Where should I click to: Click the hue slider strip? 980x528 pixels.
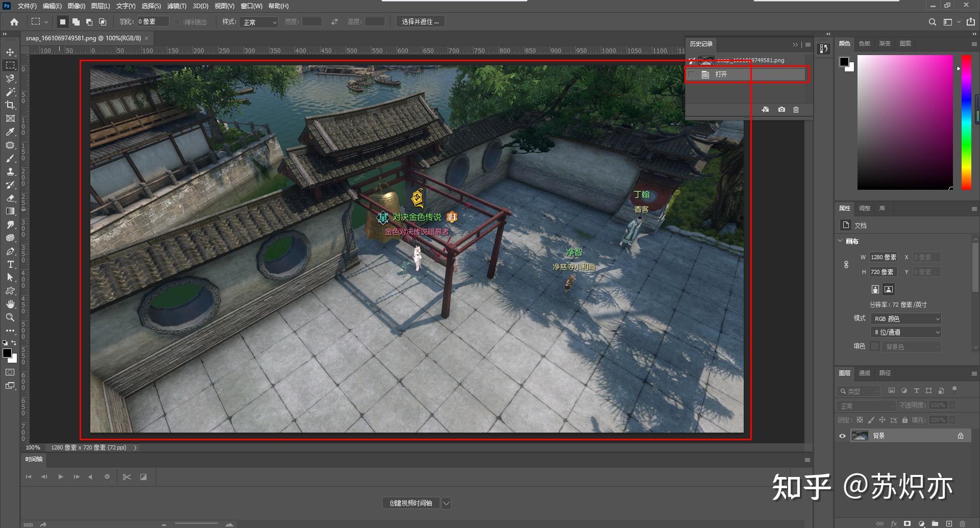[966, 122]
